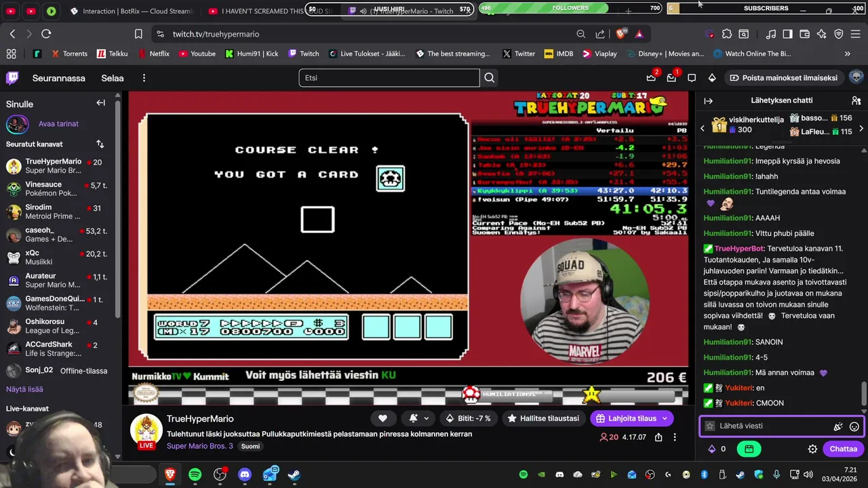The width and height of the screenshot is (868, 488).
Task: Click Hallitse tilaustasi button
Action: point(543,418)
